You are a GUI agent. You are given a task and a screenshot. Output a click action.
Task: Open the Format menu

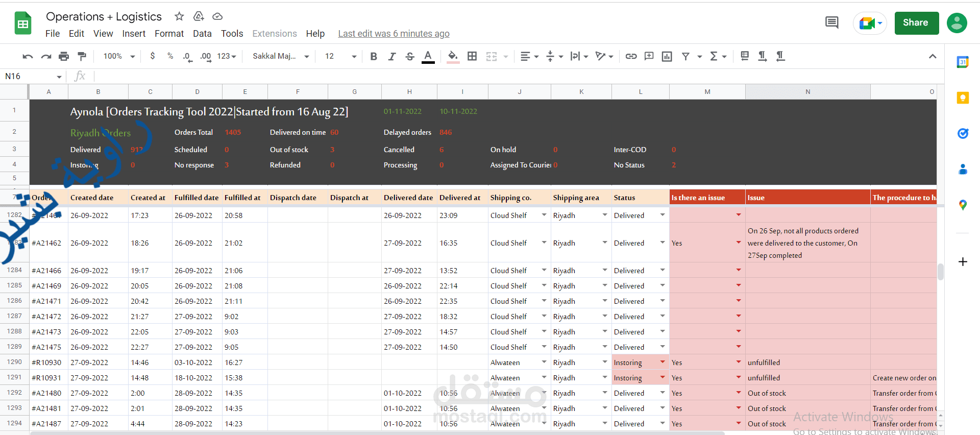coord(169,34)
